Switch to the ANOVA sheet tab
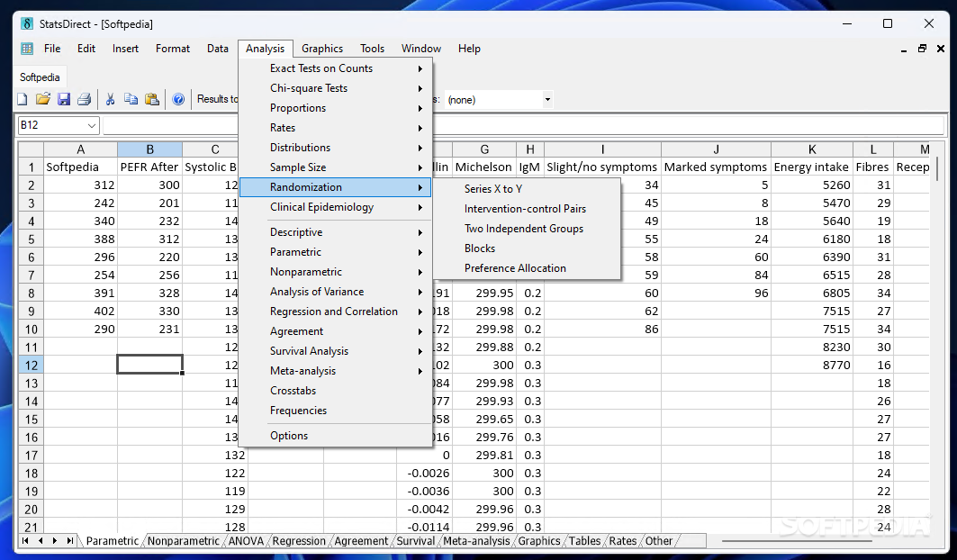Image resolution: width=957 pixels, height=560 pixels. coord(246,541)
